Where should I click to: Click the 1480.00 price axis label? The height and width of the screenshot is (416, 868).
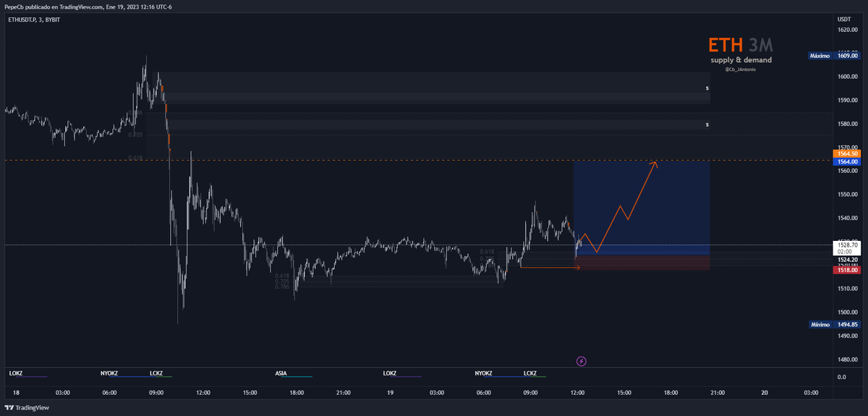(847, 360)
